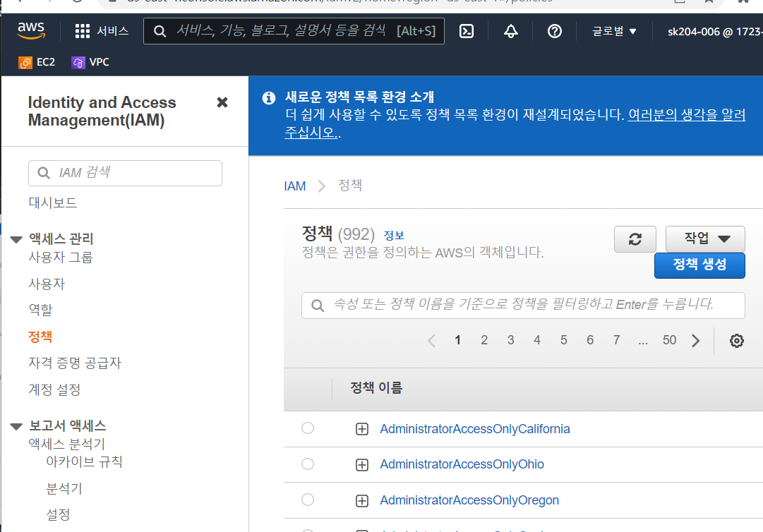The height and width of the screenshot is (532, 763).
Task: Click the VPC shortcut icon
Action: [x=78, y=62]
